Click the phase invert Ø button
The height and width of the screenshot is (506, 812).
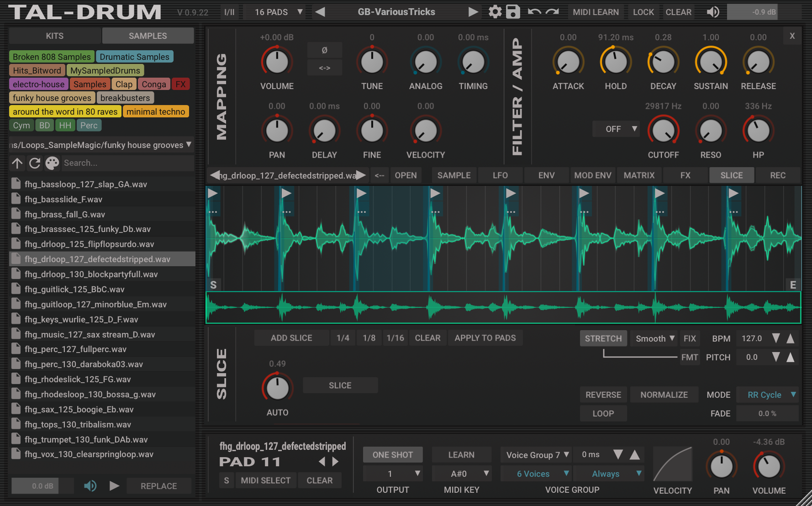(x=324, y=50)
